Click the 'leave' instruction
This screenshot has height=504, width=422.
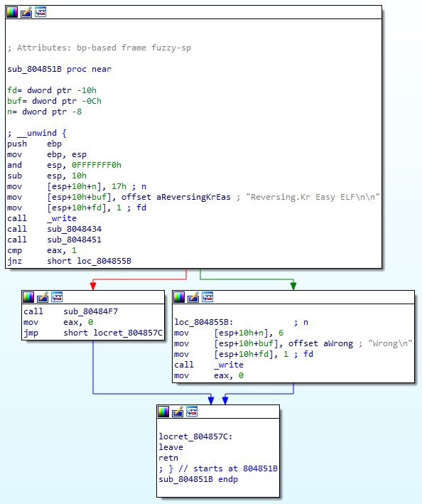pyautogui.click(x=171, y=447)
